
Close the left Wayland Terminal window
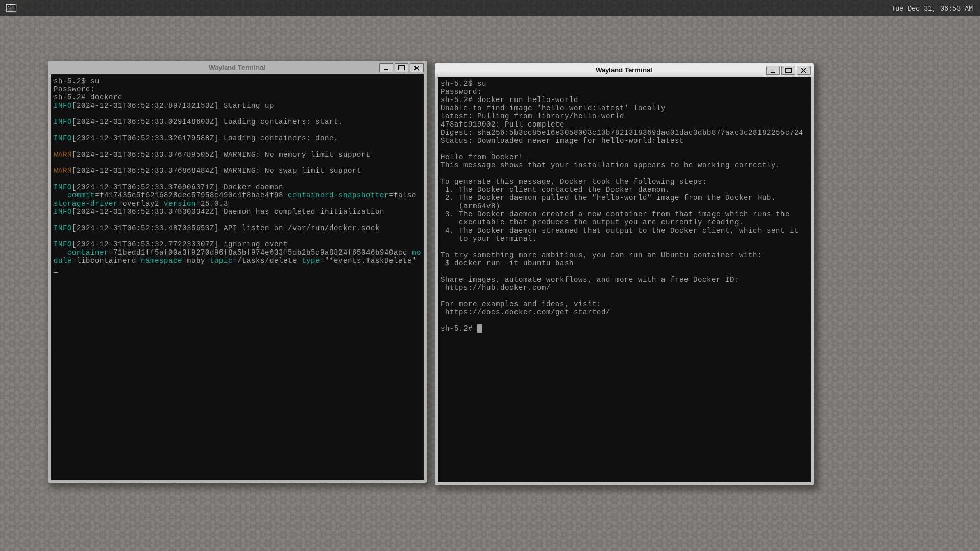(x=416, y=68)
